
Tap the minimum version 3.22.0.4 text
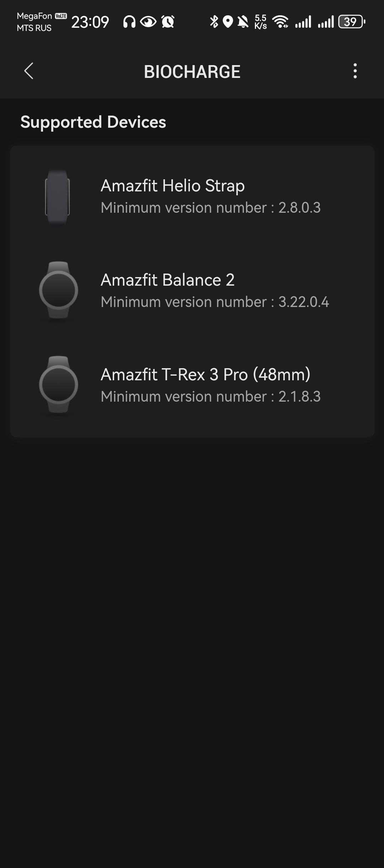[x=215, y=302]
